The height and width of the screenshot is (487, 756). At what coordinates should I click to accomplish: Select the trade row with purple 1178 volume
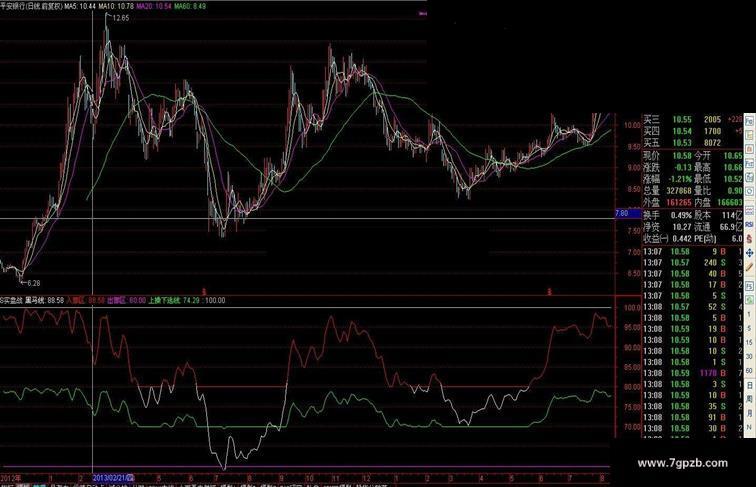tap(692, 373)
